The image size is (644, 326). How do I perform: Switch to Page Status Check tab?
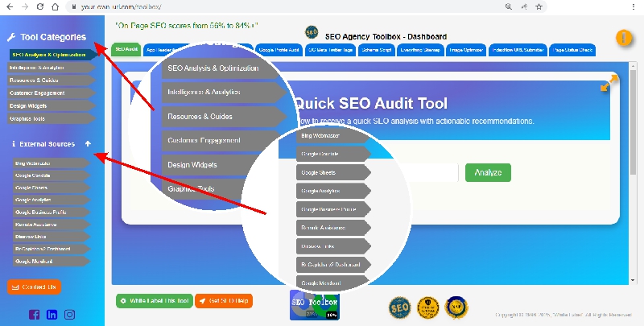(572, 50)
